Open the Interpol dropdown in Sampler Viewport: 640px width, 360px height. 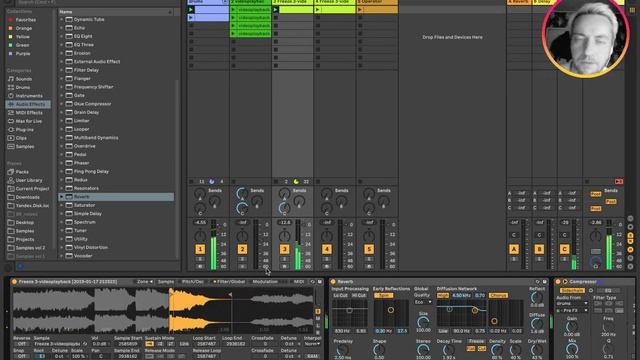[312, 344]
